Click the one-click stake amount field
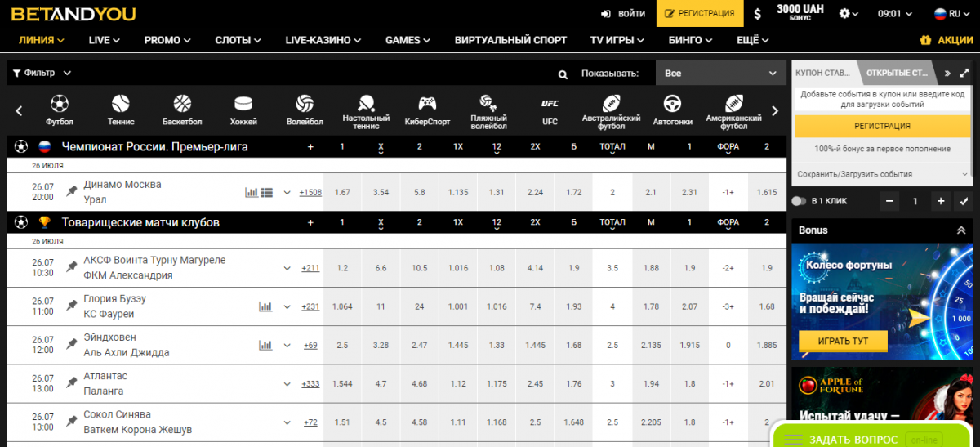Viewport: 980px width, 447px height. pos(915,201)
